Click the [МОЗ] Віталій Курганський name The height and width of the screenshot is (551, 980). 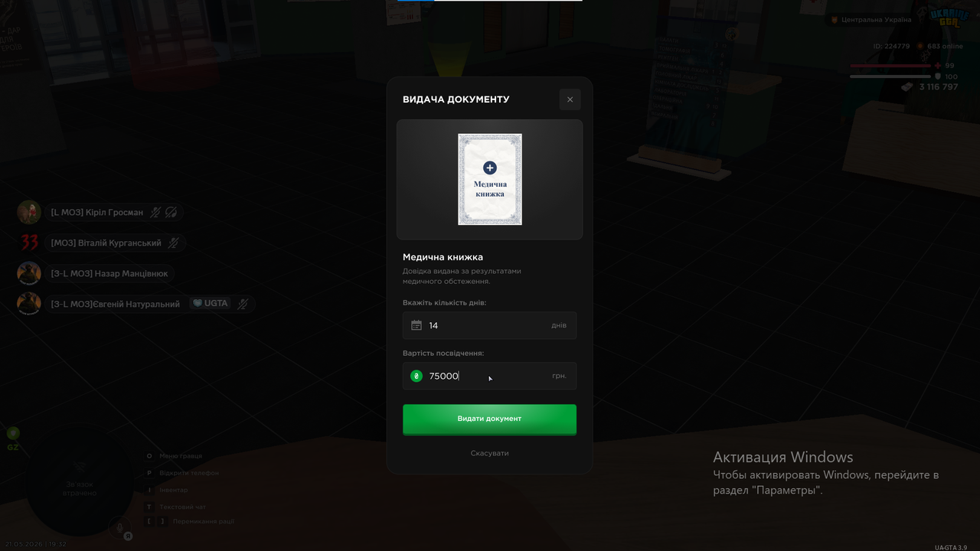pos(106,243)
